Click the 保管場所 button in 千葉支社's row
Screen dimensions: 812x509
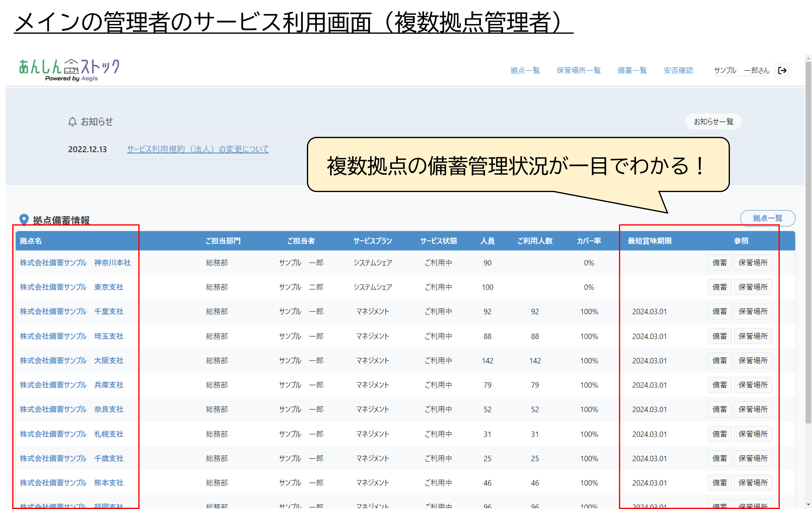pos(753,311)
